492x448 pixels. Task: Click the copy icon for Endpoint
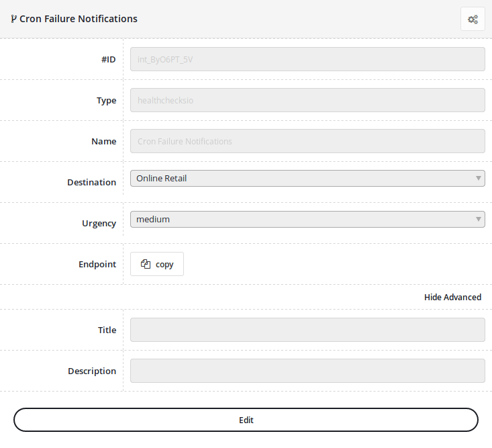(146, 264)
